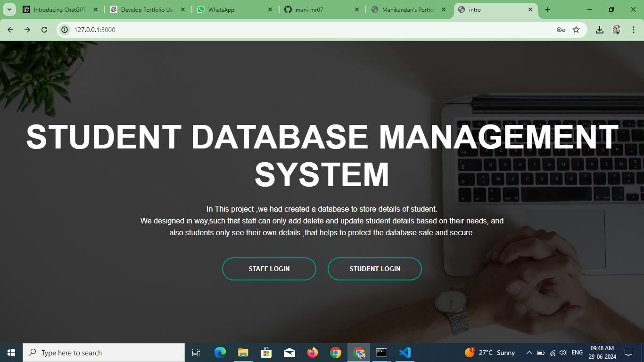Screen dimensions: 644x362
Task: Go back using the browser back arrow
Action: (x=10, y=30)
